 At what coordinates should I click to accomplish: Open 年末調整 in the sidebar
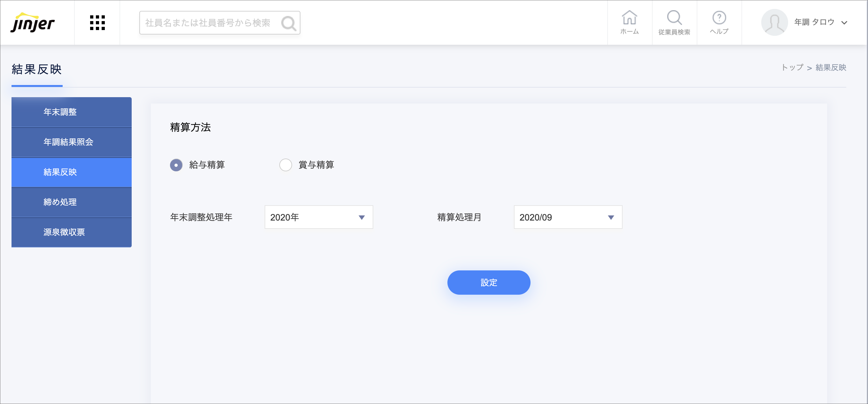(x=72, y=112)
